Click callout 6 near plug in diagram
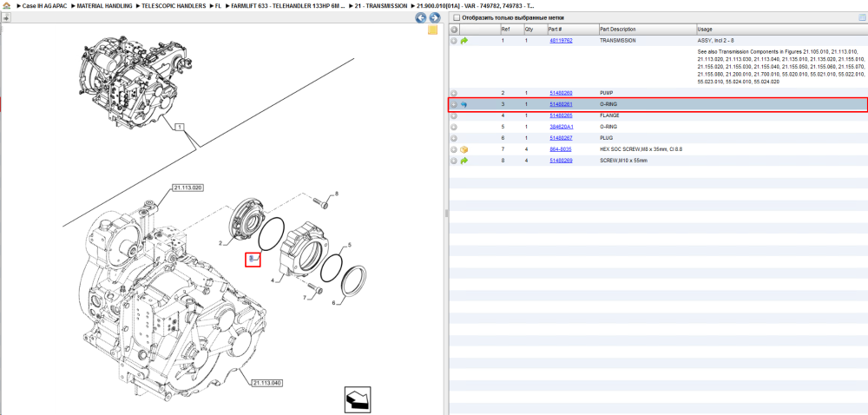This screenshot has width=868, height=415. 334,303
